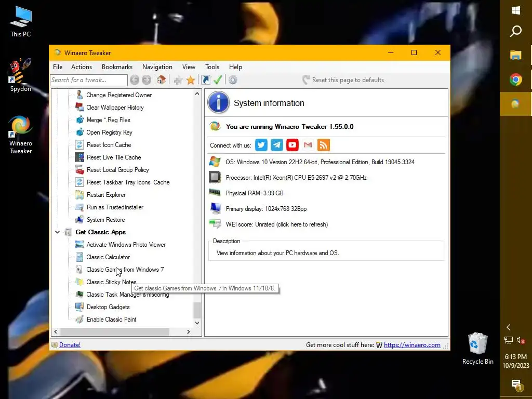The height and width of the screenshot is (399, 532).
Task: Click the Desktop Gadgets monitor icon
Action: 79,307
